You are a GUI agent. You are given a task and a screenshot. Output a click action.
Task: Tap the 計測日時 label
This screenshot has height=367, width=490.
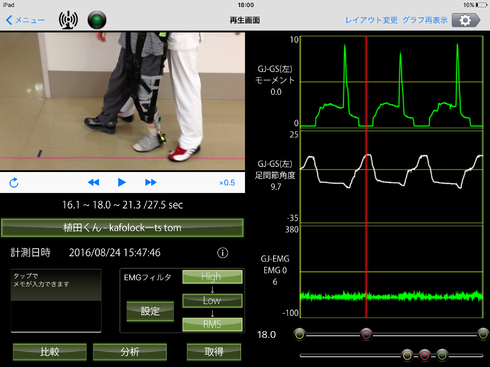click(x=30, y=253)
